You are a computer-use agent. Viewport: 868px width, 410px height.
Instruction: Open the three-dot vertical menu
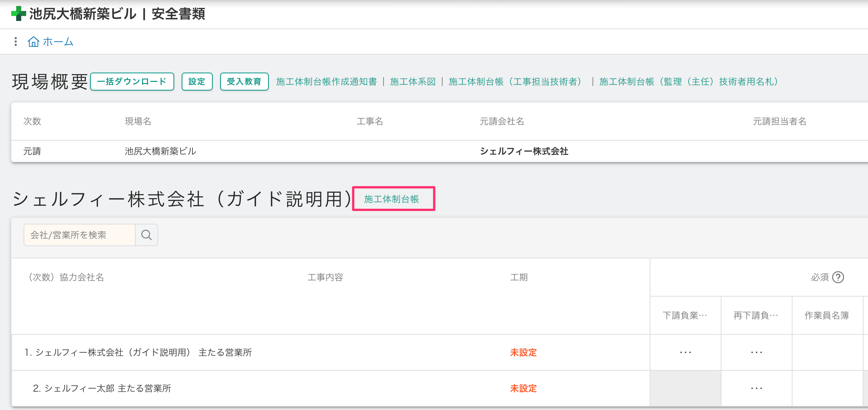pyautogui.click(x=15, y=42)
